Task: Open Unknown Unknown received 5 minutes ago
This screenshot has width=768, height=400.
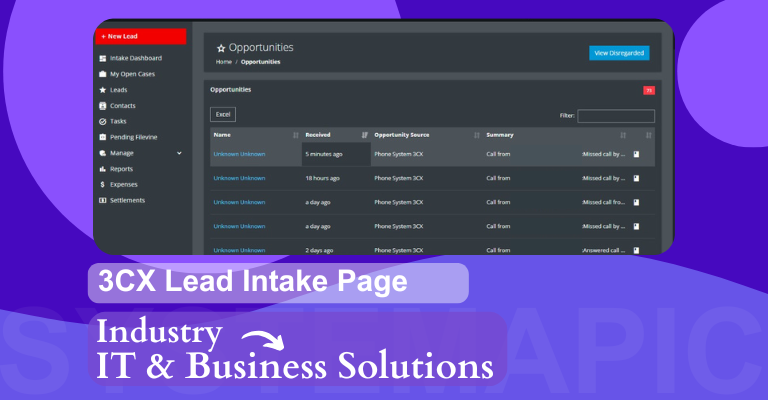Action: (x=239, y=154)
